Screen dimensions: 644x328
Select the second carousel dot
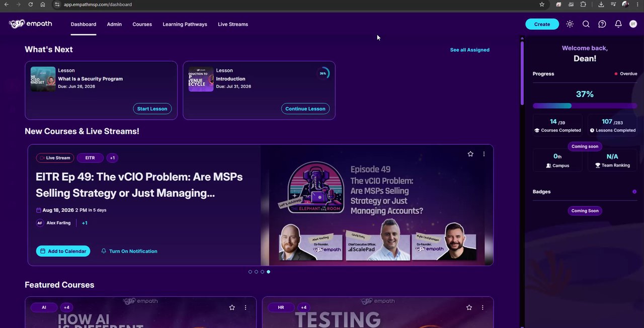pos(256,272)
